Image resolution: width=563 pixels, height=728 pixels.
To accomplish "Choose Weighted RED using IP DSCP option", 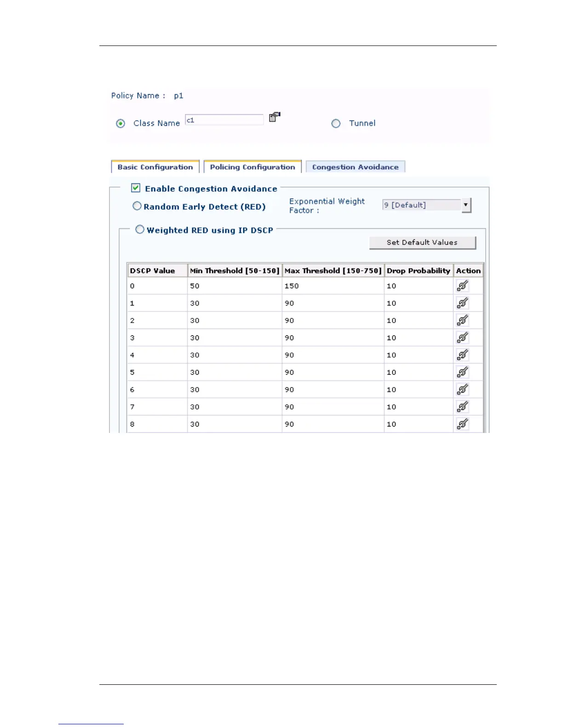I will 140,229.
